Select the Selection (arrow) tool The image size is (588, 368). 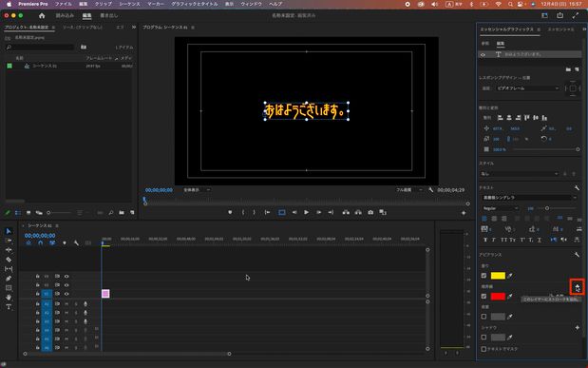click(x=9, y=231)
